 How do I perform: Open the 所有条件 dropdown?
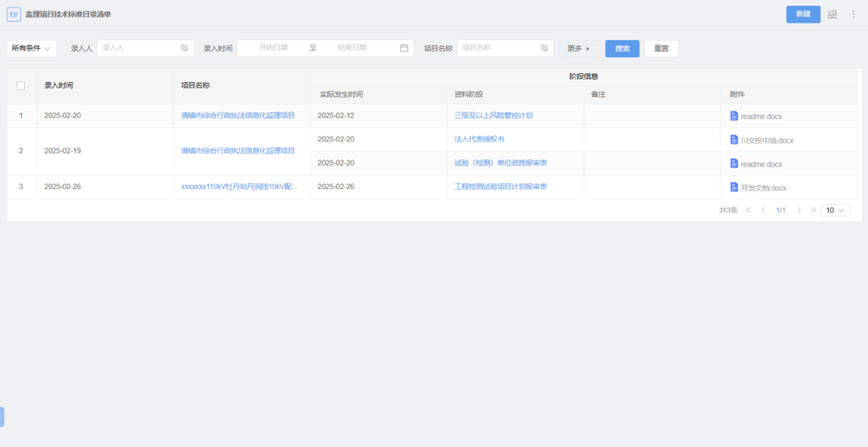(31, 48)
